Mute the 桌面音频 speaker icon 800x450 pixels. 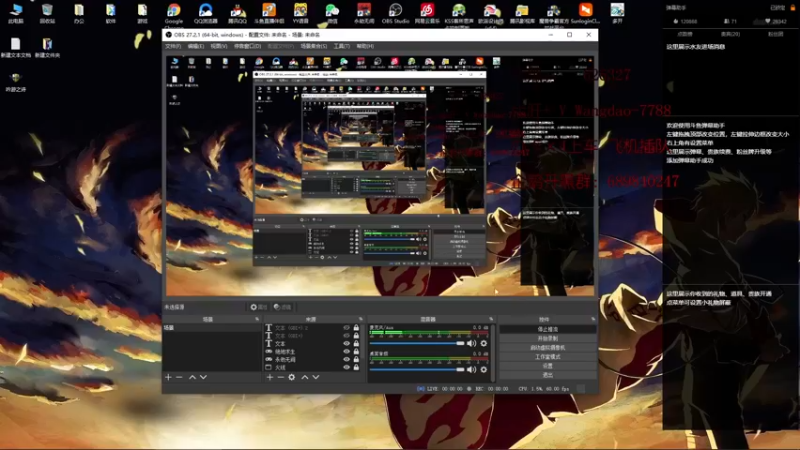click(x=472, y=369)
